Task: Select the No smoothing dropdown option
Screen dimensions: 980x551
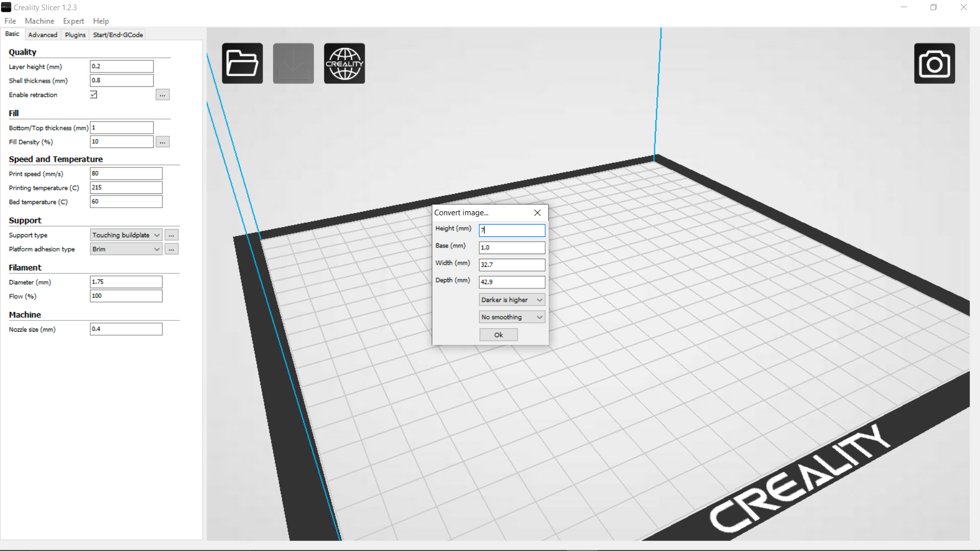Action: (x=511, y=317)
